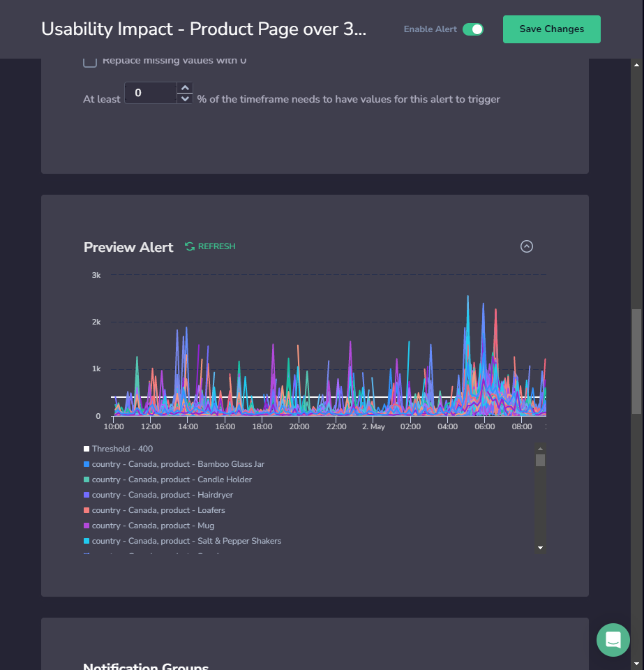This screenshot has width=644, height=670.
Task: Click the Salt & Pepper Shakers legend icon
Action: [x=87, y=541]
